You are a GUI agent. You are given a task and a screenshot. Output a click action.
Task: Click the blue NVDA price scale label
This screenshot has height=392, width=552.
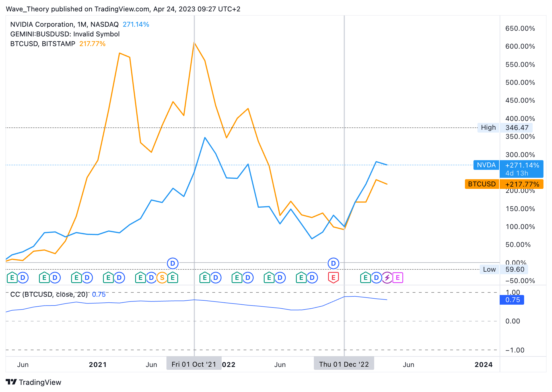click(x=486, y=165)
